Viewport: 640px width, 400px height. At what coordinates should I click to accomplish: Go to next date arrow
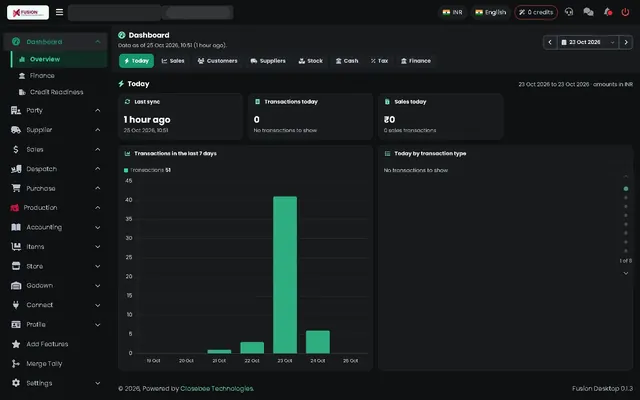[x=626, y=42]
